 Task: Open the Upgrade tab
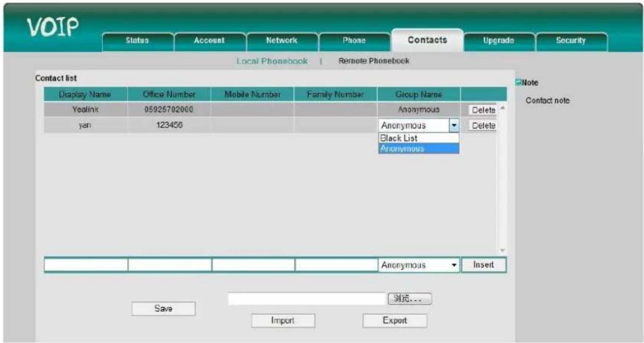[498, 40]
